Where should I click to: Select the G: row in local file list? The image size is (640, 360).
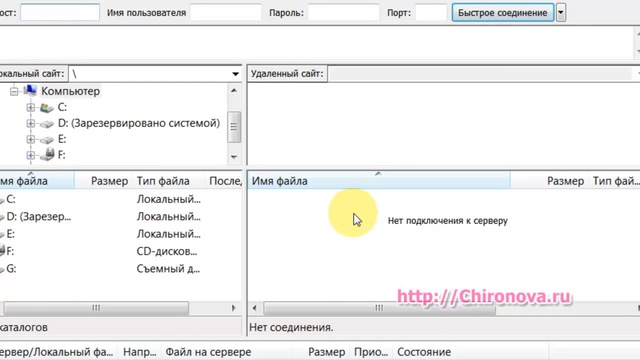coord(121,269)
